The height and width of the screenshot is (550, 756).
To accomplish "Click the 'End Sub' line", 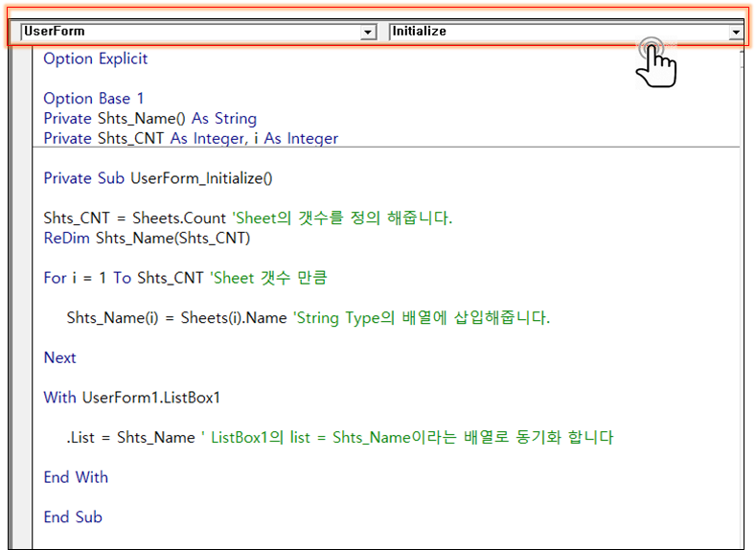I will pos(73,517).
